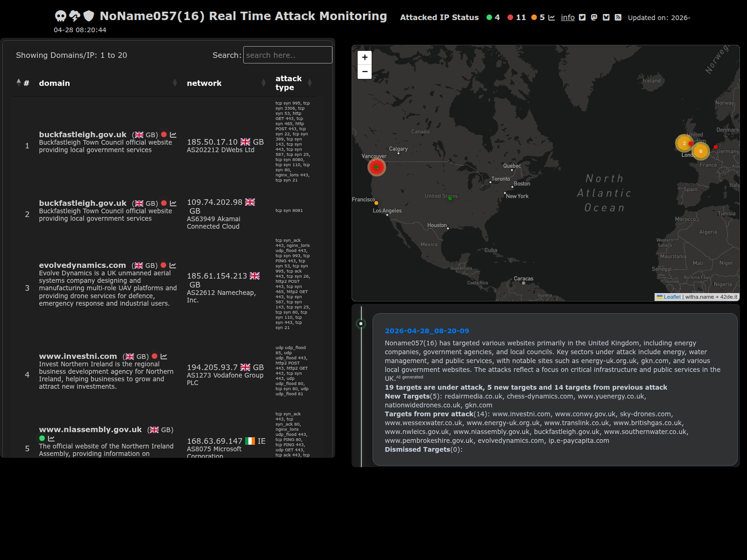This screenshot has height=560, width=747.
Task: Select the timeline marker dot beside report
Action: click(x=361, y=323)
